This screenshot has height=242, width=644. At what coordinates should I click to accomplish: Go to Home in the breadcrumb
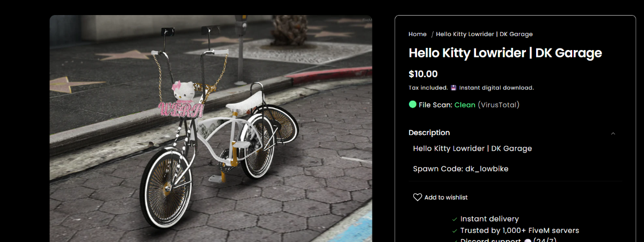click(418, 34)
